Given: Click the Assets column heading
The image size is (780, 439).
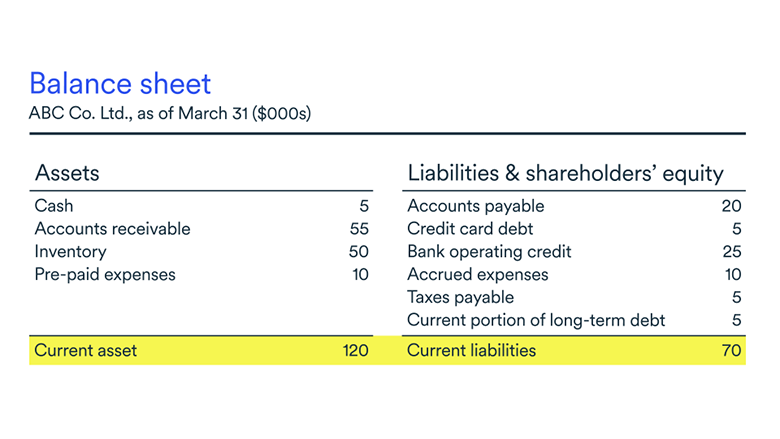Looking at the screenshot, I should click(x=67, y=173).
